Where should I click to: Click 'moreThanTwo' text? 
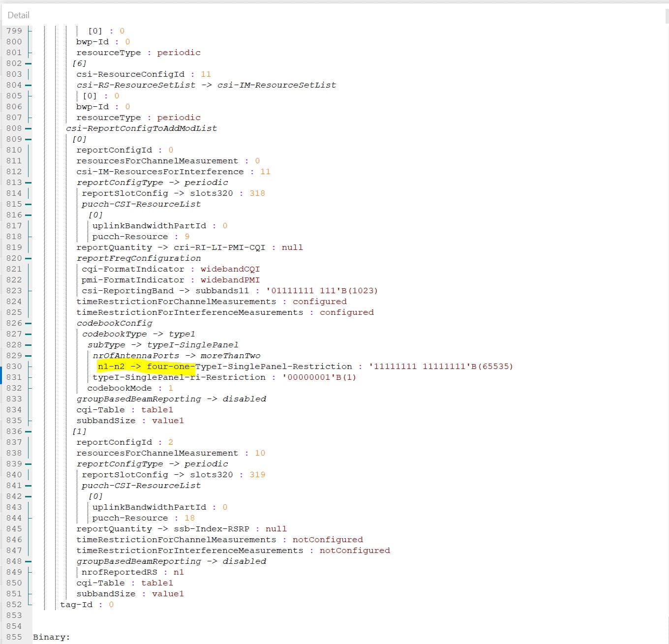230,356
